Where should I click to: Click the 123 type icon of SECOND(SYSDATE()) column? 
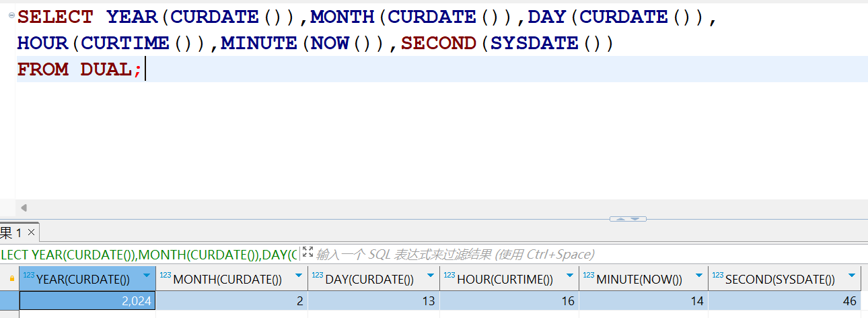pos(717,276)
